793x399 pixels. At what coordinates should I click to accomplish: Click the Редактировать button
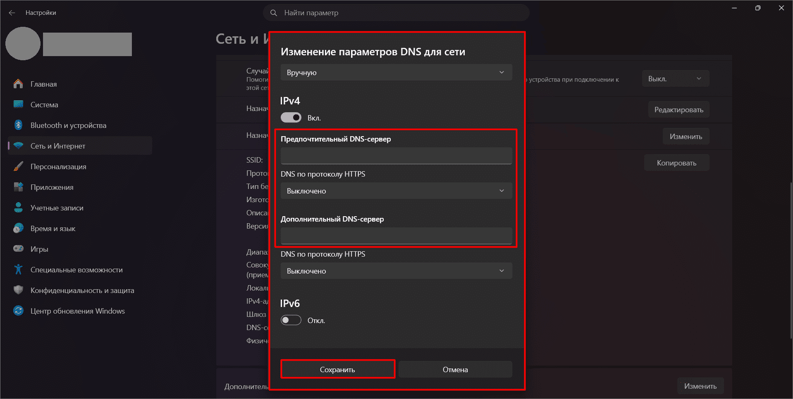679,110
